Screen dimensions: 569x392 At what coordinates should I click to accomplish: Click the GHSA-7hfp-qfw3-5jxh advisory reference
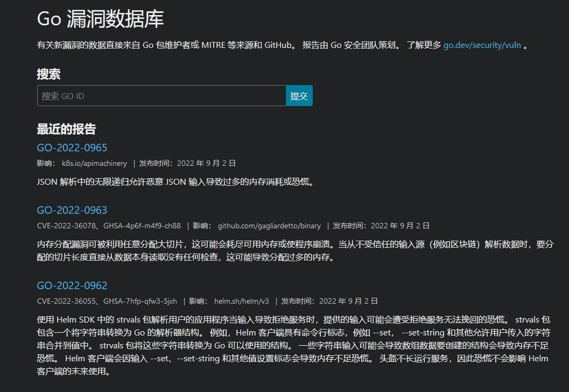[139, 301]
